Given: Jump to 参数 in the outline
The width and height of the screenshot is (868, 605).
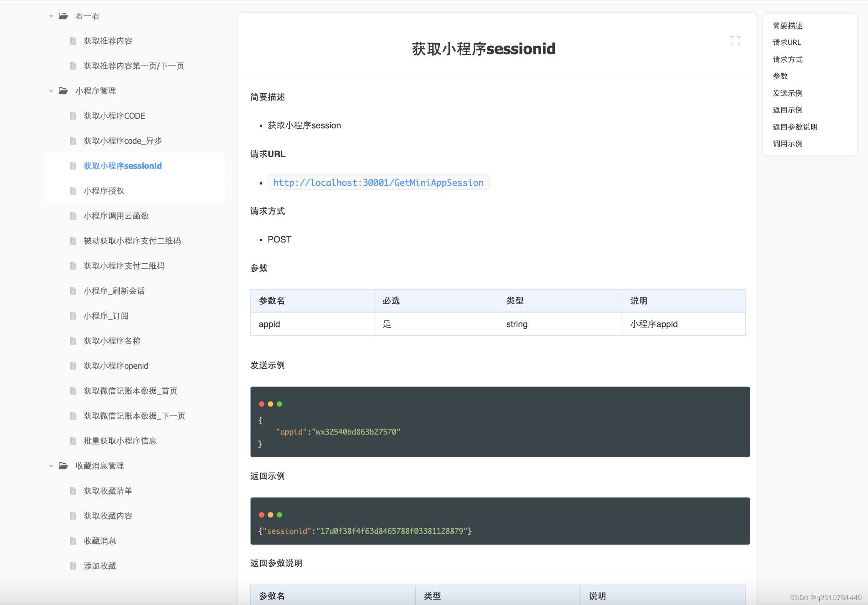Looking at the screenshot, I should [x=780, y=76].
